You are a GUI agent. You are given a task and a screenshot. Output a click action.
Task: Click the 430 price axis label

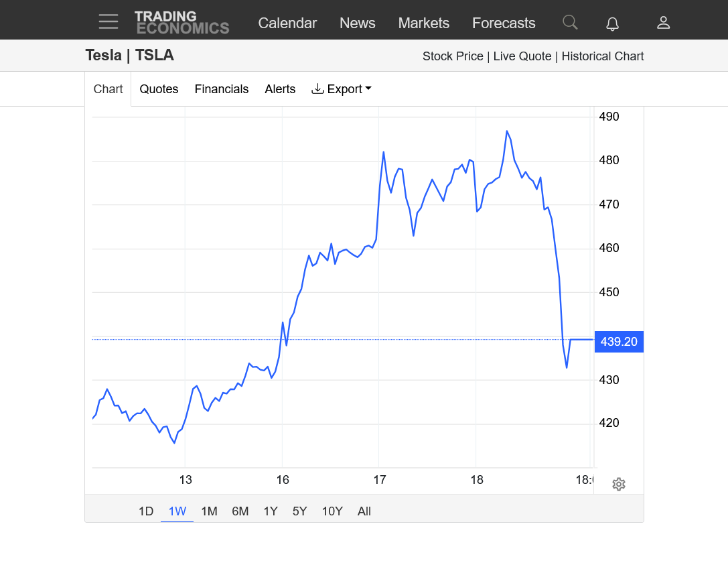(x=609, y=380)
